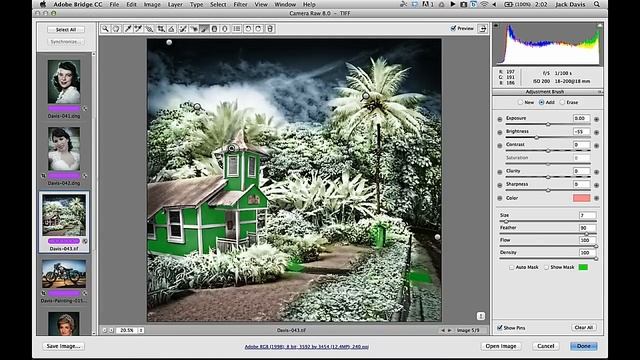Click the minus icon beside Brightness
This screenshot has width=640, height=360.
500,132
